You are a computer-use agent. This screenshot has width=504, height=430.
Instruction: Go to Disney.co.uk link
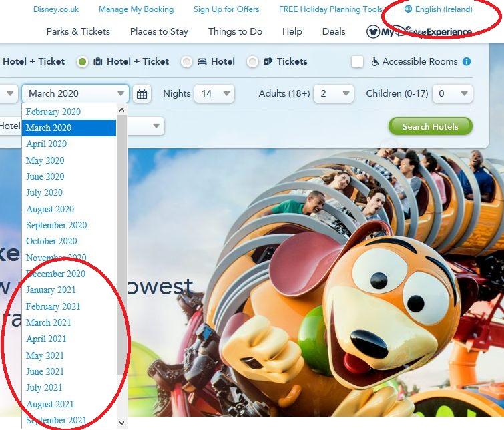click(56, 9)
